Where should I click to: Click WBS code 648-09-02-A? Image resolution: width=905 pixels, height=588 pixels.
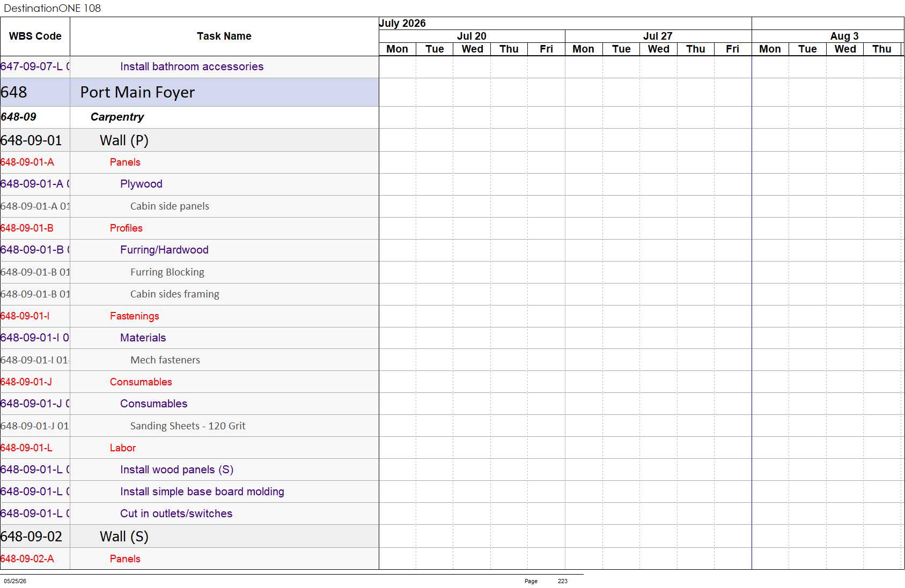pyautogui.click(x=27, y=559)
